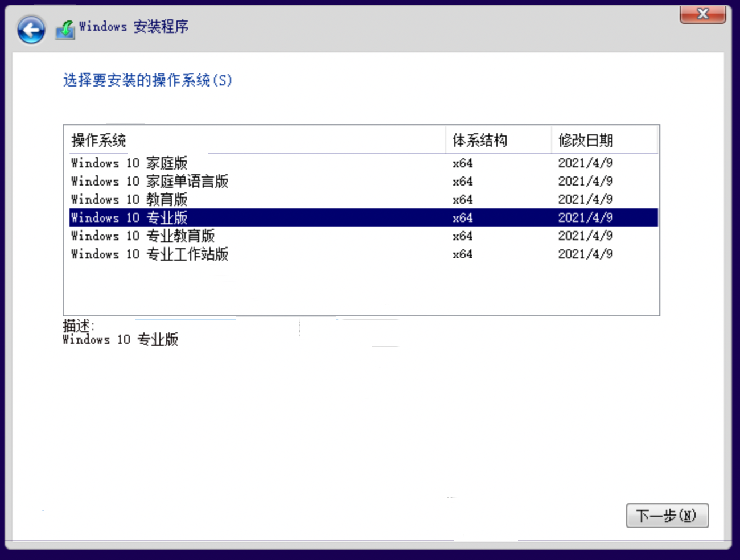Click the 体系结构 column header
Image resolution: width=740 pixels, height=560 pixels.
point(480,140)
